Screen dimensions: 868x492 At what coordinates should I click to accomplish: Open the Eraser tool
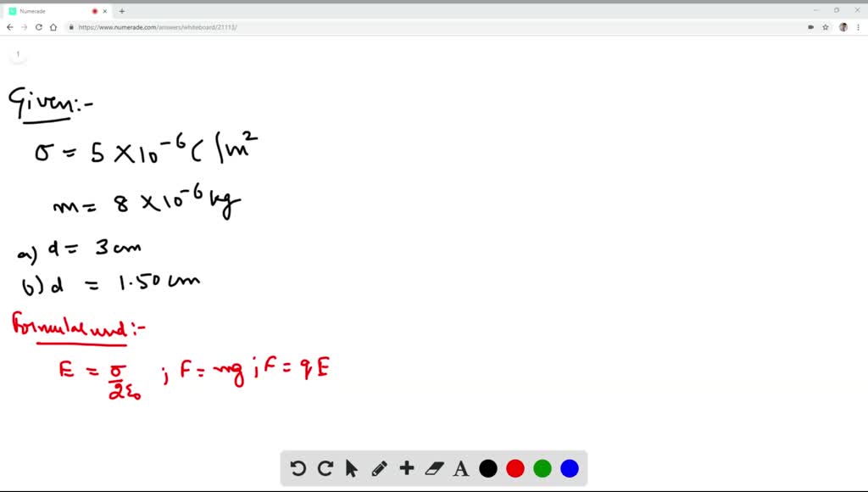point(433,468)
